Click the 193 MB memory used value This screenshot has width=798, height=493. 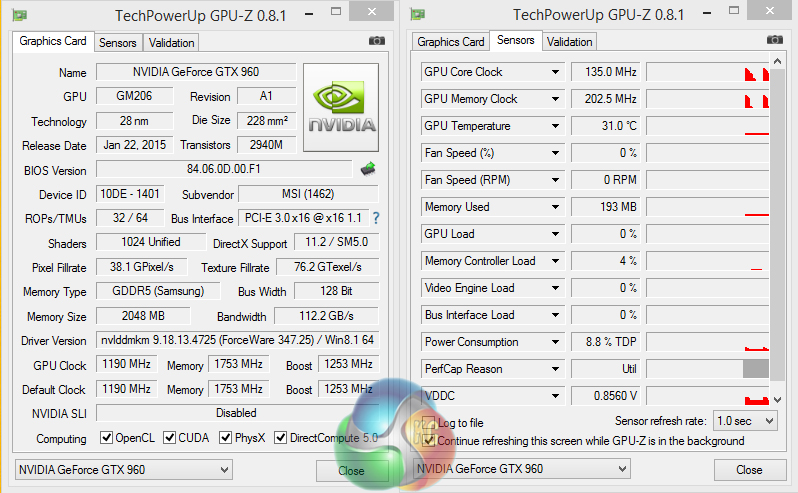pyautogui.click(x=606, y=207)
